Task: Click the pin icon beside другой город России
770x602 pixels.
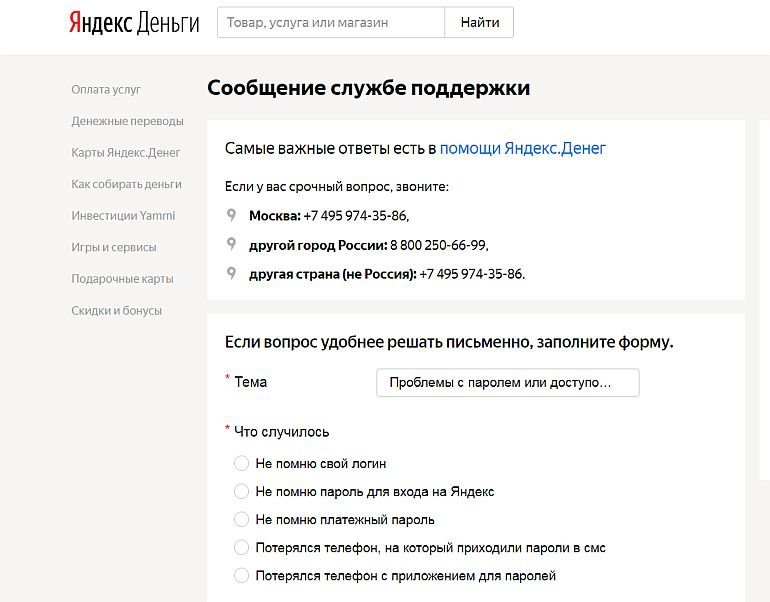Action: (231, 244)
